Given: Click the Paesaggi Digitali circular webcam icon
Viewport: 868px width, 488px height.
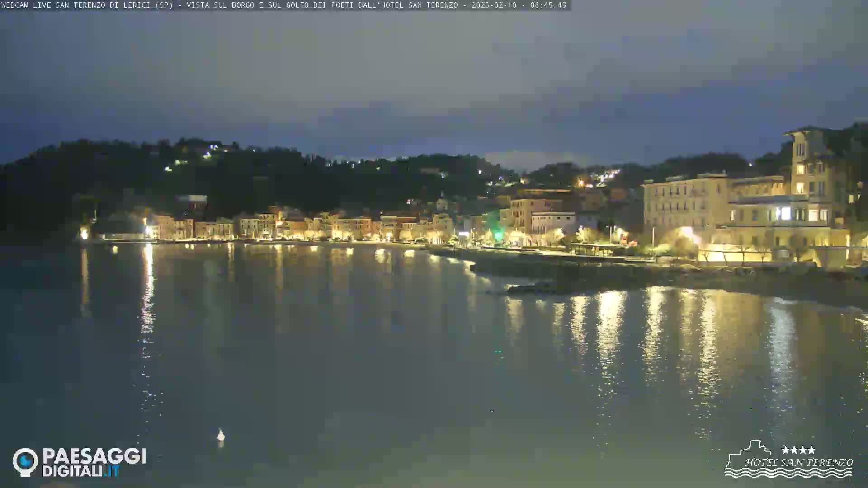Looking at the screenshot, I should (25, 462).
